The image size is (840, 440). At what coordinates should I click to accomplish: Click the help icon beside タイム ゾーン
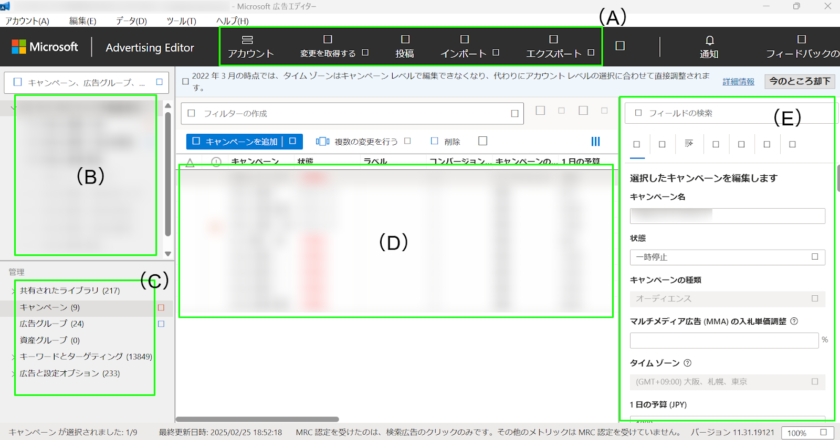coord(689,362)
